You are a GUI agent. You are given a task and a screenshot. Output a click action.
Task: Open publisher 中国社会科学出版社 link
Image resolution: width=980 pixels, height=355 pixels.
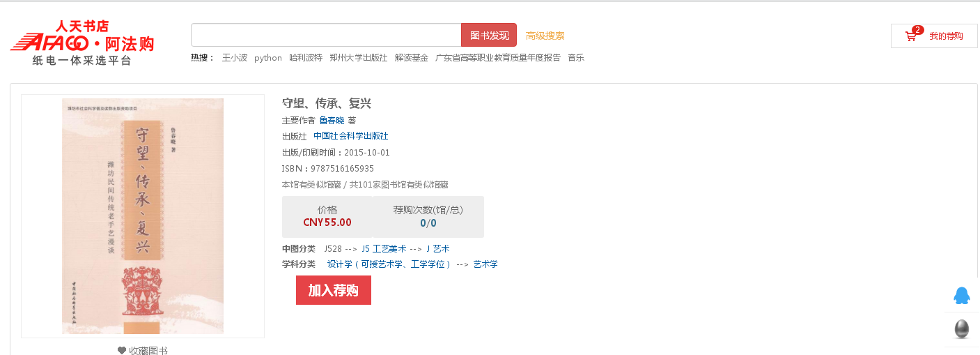point(350,136)
